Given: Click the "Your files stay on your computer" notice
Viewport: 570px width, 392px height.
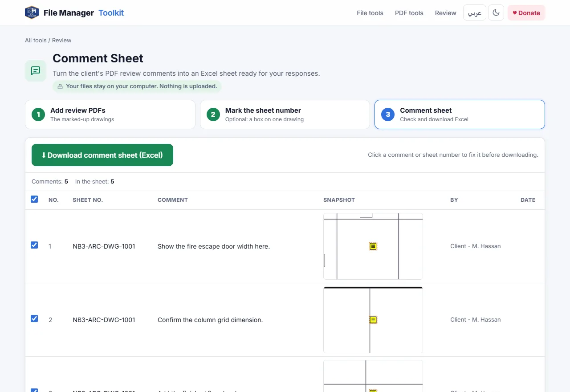Looking at the screenshot, I should pos(137,86).
